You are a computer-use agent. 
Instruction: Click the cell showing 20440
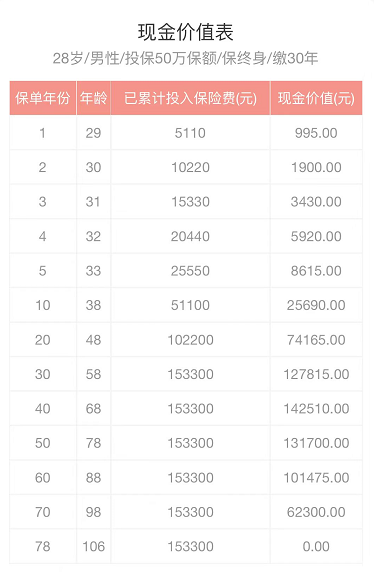190,236
